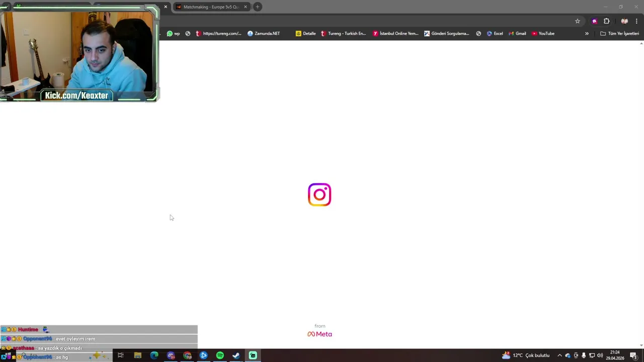644x362 pixels.
Task: Open Spotify from the taskbar
Action: pos(220,355)
